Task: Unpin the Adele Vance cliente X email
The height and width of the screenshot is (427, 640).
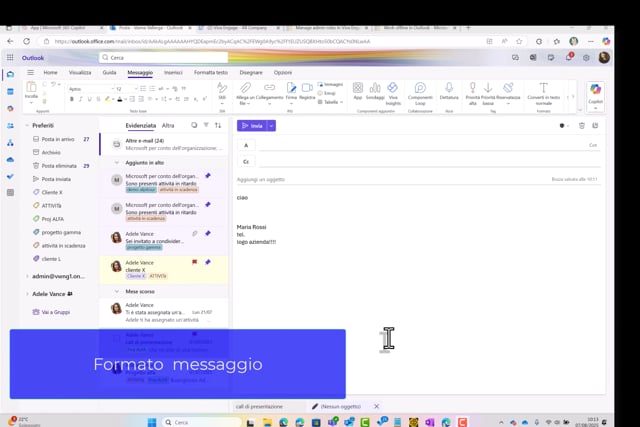Action: (208, 262)
